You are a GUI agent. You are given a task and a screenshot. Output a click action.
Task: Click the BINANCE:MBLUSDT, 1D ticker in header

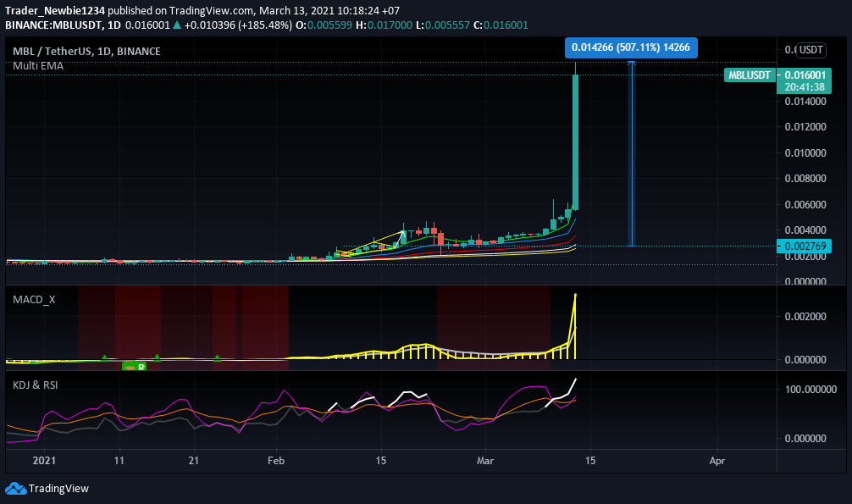point(63,25)
